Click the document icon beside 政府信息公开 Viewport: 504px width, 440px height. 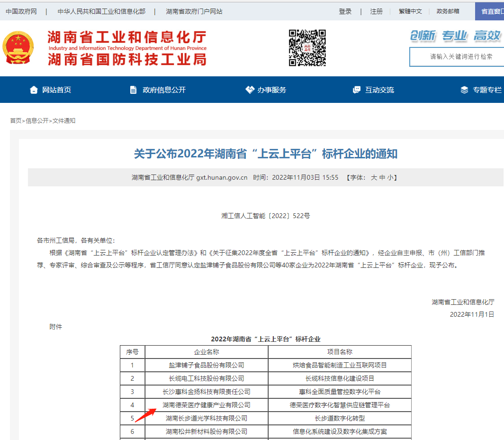[x=134, y=90]
